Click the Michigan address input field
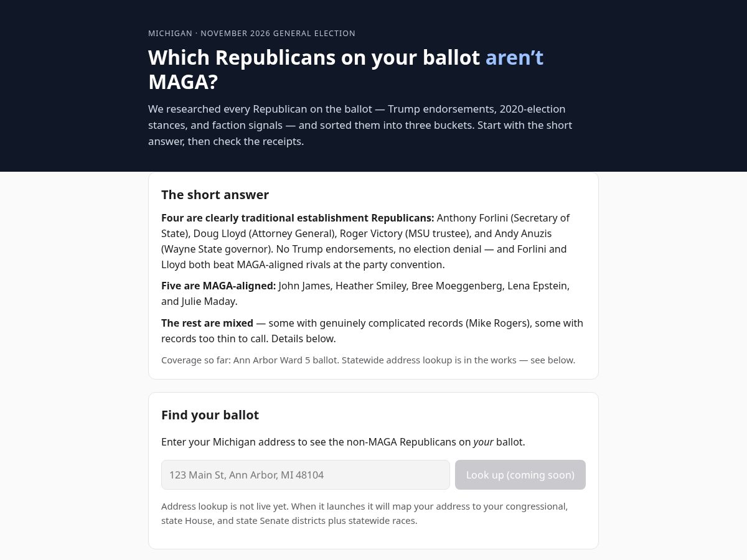The height and width of the screenshot is (560, 747). [305, 475]
